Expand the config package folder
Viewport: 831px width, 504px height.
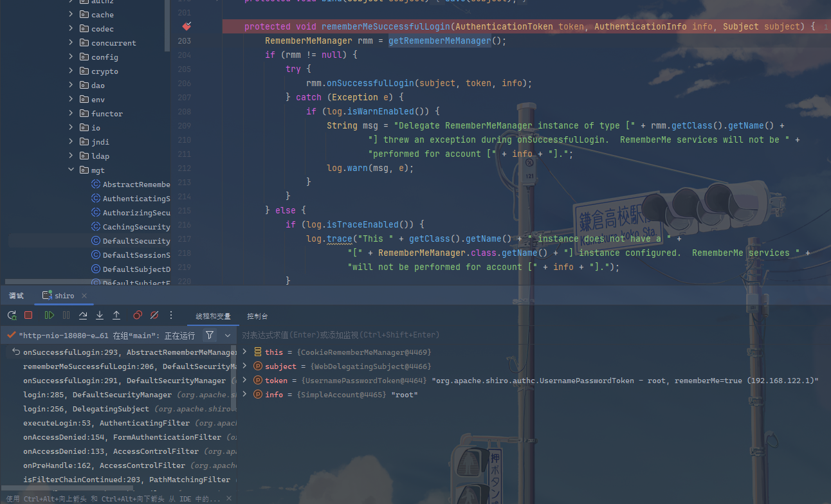[71, 57]
